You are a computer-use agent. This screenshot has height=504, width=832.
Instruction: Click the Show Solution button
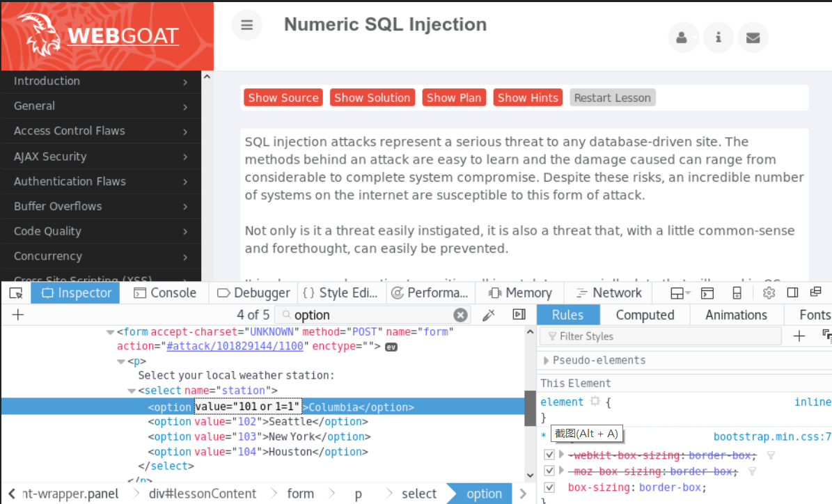coord(372,97)
